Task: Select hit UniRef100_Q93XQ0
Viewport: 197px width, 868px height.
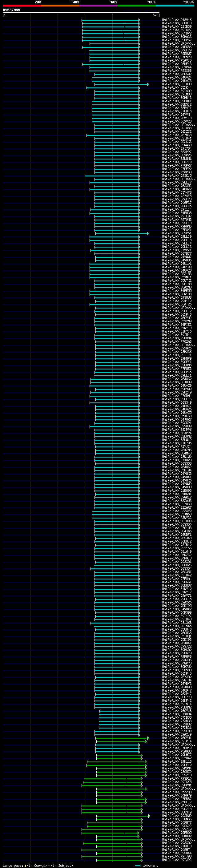Action: pyautogui.click(x=177, y=843)
